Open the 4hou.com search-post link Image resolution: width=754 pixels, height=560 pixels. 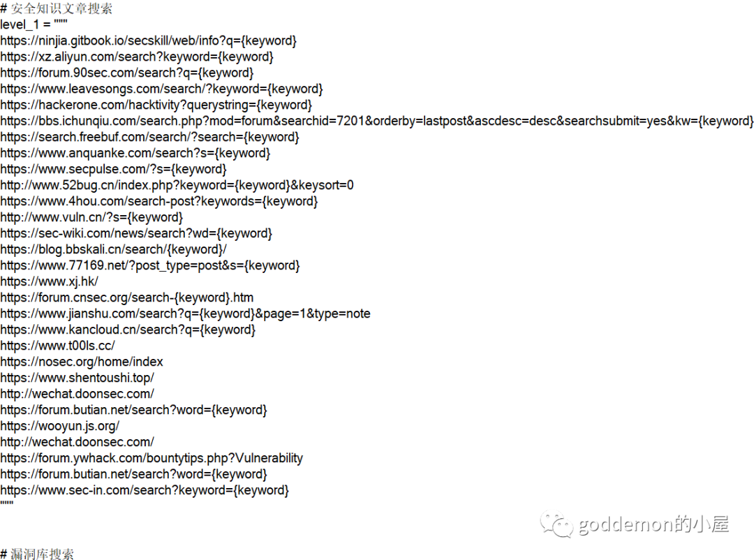click(158, 201)
